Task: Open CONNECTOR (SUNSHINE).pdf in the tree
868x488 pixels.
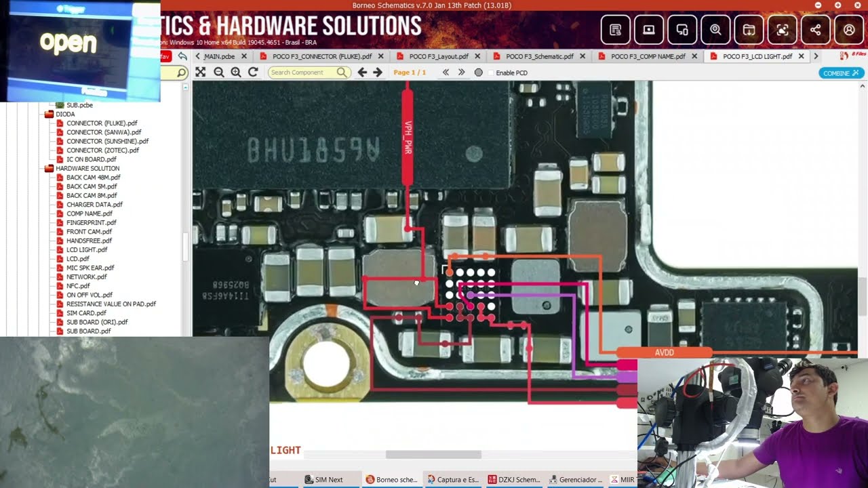Action: pos(107,142)
